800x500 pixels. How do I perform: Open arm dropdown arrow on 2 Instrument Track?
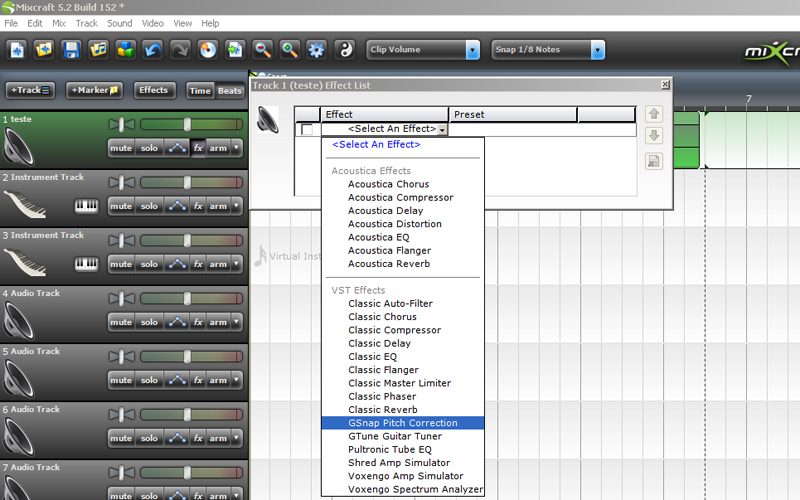236,206
